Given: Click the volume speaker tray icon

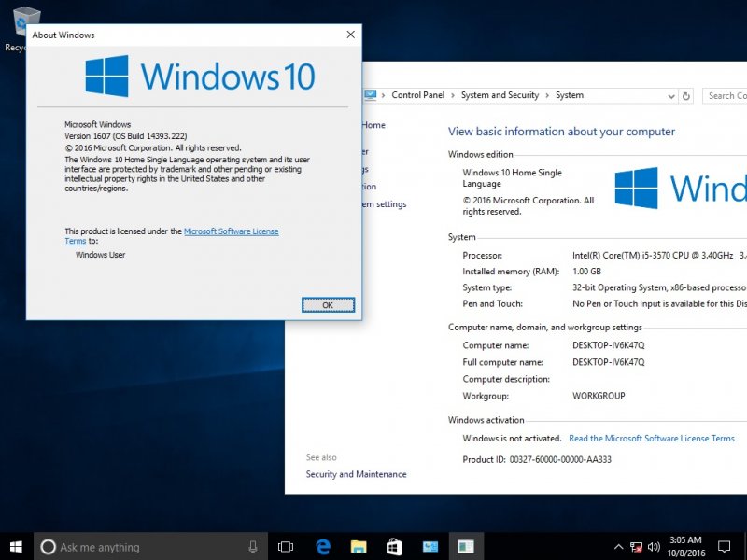Looking at the screenshot, I should [655, 547].
